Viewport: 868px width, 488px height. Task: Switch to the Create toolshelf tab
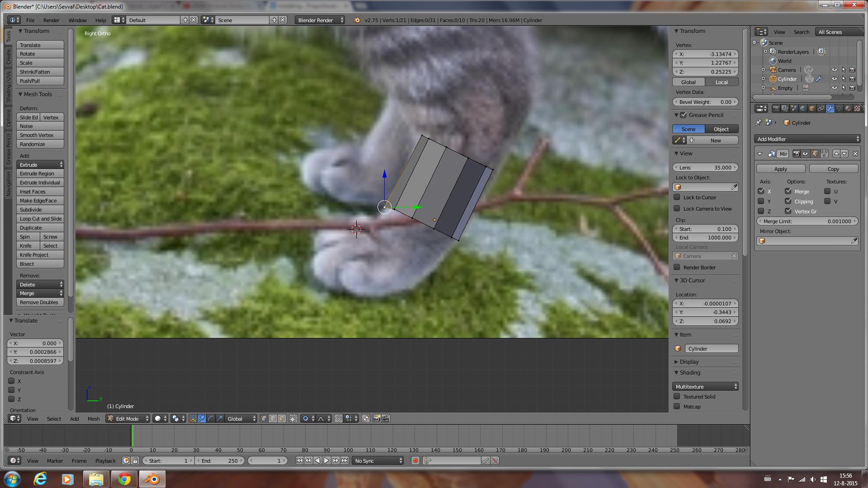8,57
